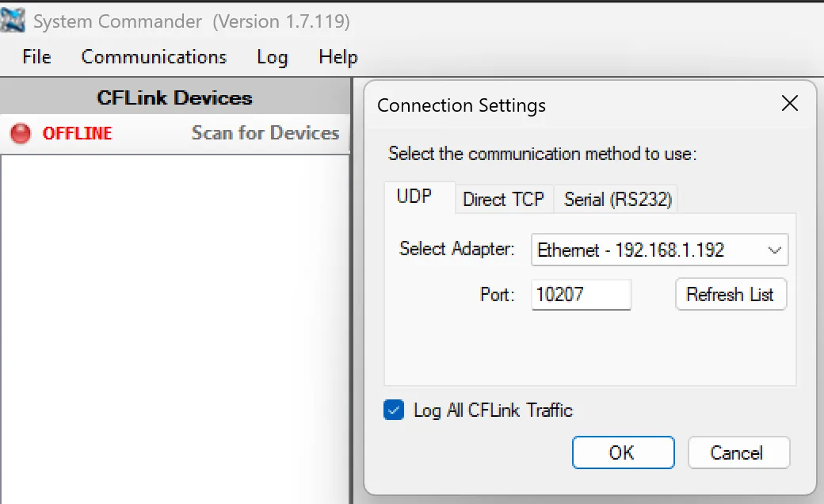Dismiss the dialog using Cancel
The width and height of the screenshot is (824, 504).
click(x=738, y=452)
